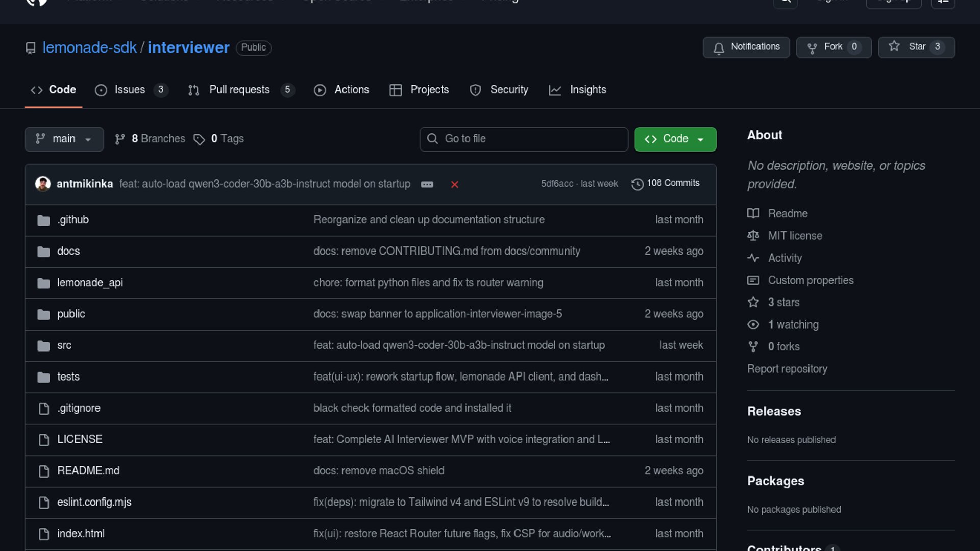Open the 1 watching eye link

(x=753, y=324)
